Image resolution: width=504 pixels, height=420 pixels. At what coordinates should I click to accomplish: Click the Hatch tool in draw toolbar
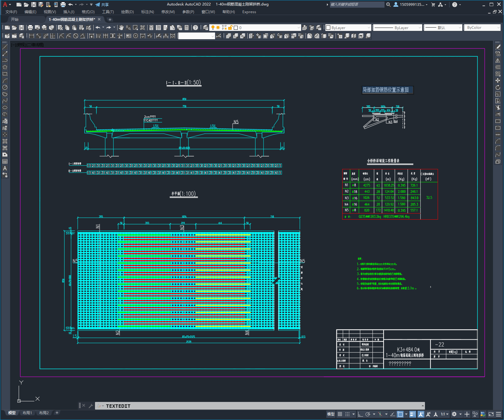(x=5, y=141)
